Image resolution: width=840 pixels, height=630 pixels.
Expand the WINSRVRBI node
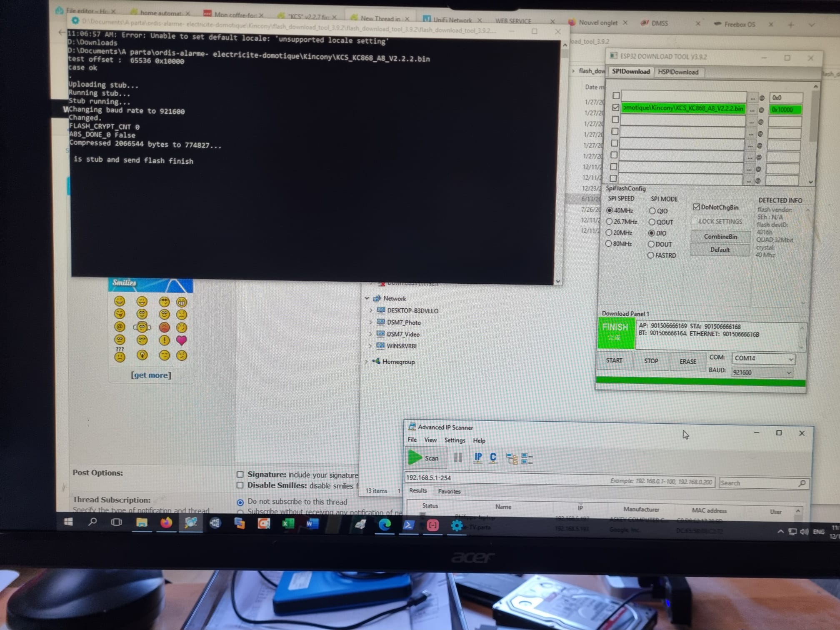370,345
